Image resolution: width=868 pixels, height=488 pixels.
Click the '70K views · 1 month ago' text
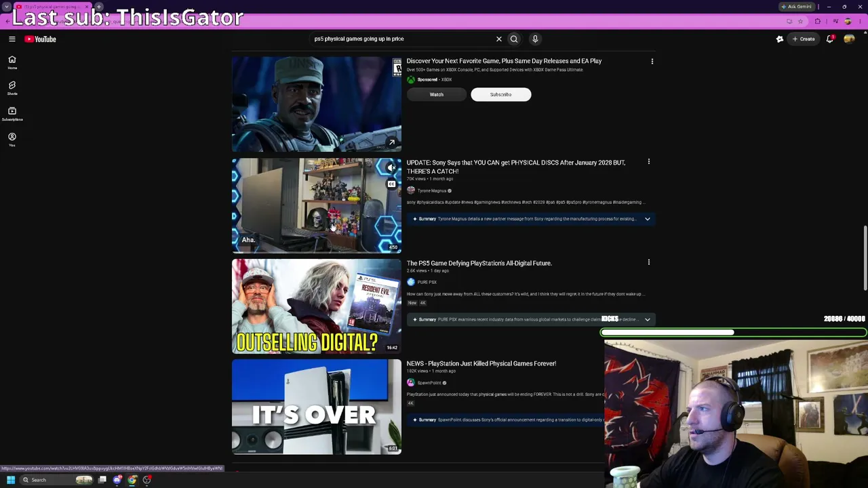[430, 179]
